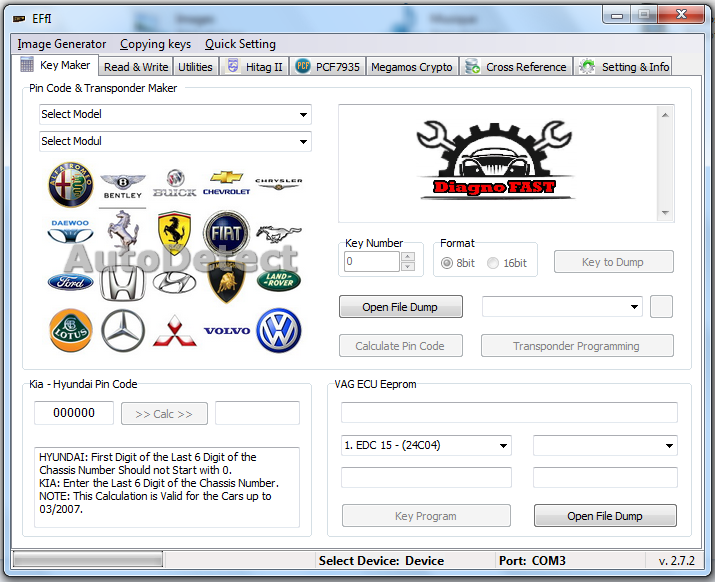Click Open File Dump in Pin Code section

pos(400,307)
